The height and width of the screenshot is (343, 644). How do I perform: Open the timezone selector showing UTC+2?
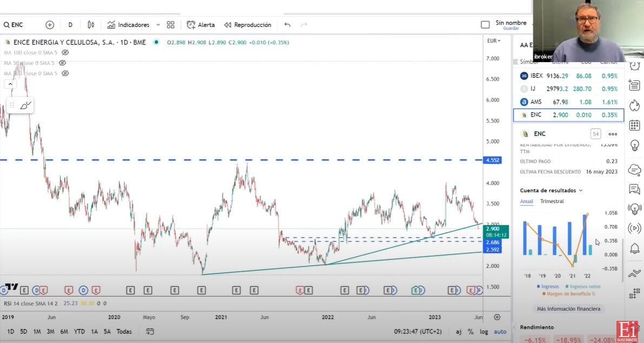(417, 332)
